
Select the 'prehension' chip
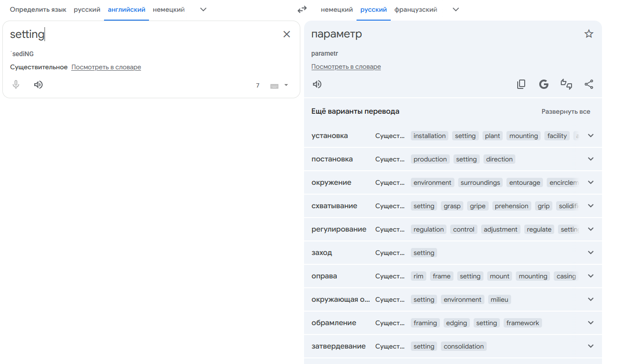pos(512,206)
